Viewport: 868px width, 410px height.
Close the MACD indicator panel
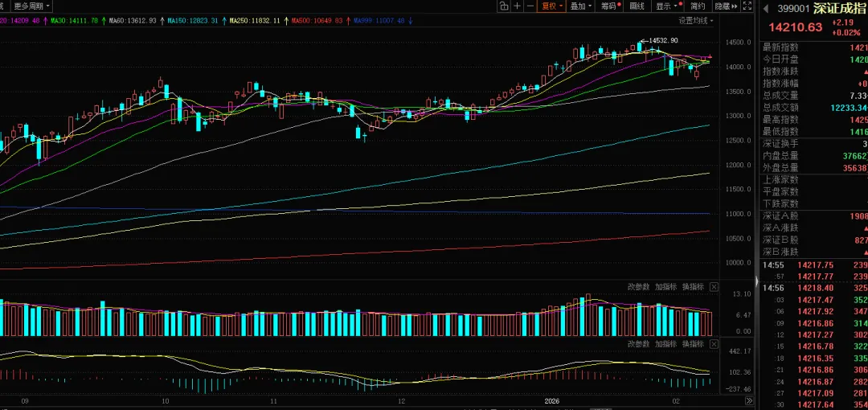tap(714, 343)
